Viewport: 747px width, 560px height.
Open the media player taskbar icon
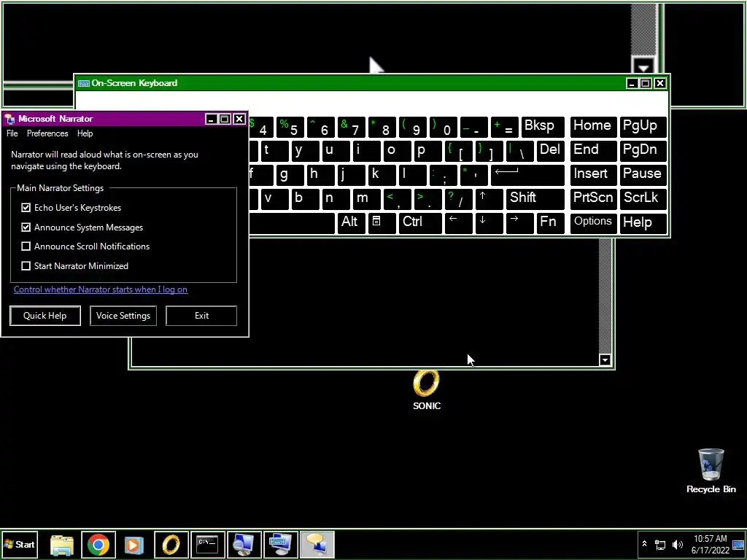pos(134,544)
